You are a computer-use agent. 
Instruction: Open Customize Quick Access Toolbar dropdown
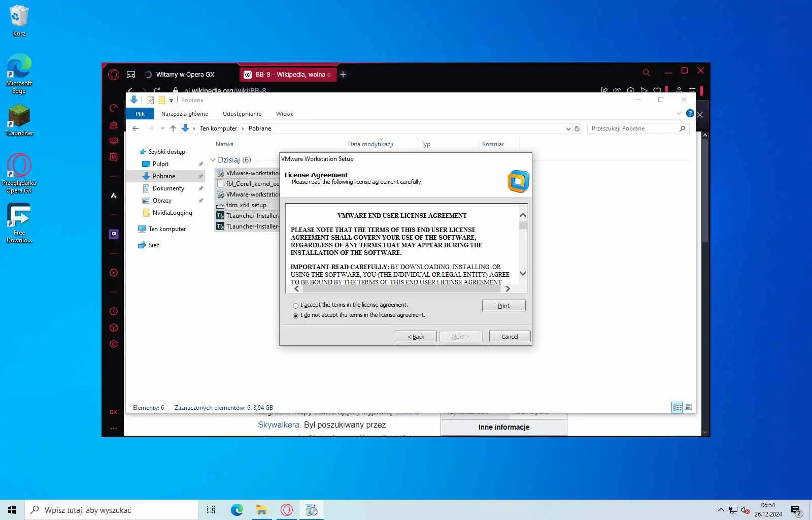click(171, 101)
